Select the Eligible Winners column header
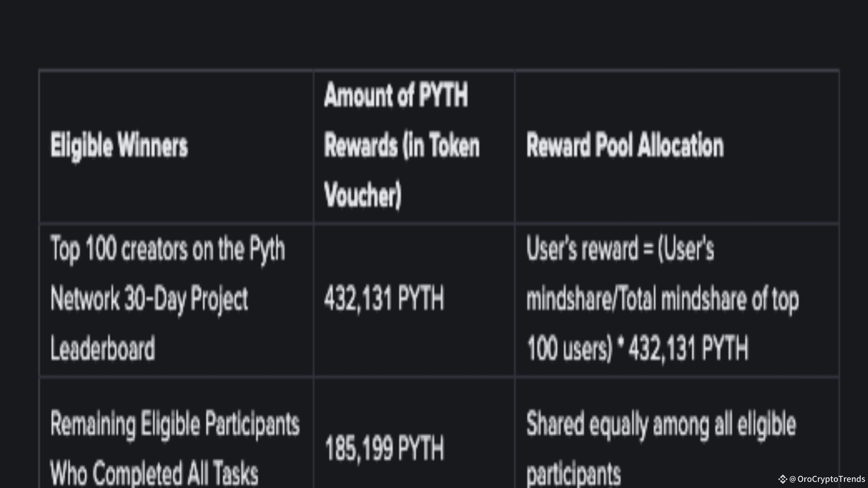868x488 pixels. (x=119, y=146)
